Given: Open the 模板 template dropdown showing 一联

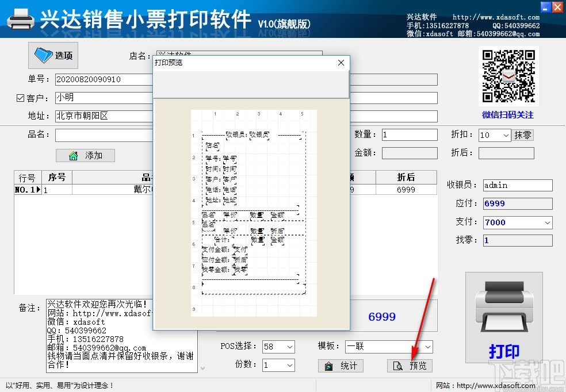Looking at the screenshot, I should 427,347.
